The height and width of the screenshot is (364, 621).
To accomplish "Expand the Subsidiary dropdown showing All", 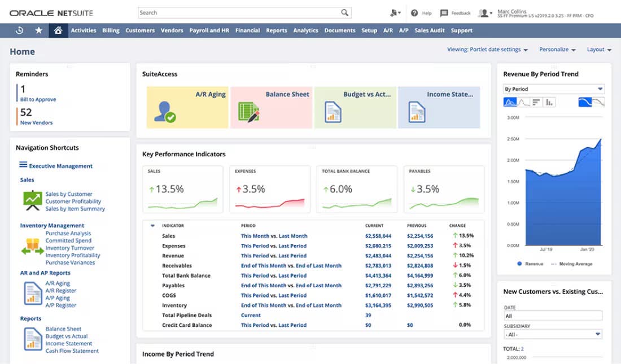I will point(553,334).
